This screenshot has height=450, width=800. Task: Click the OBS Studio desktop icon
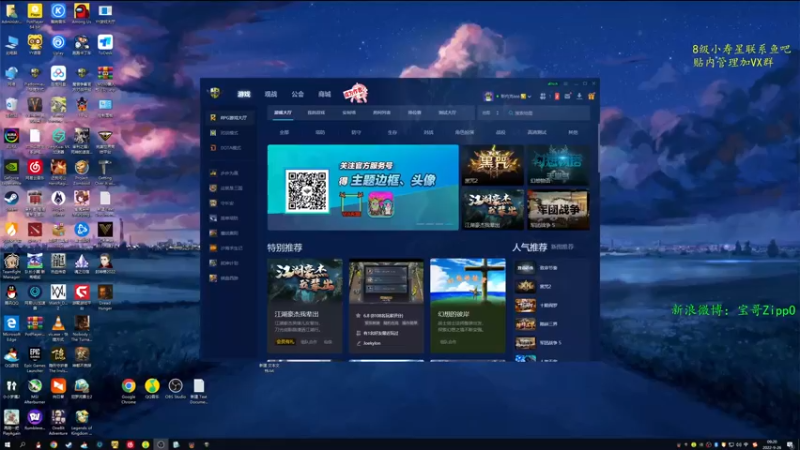coord(176,388)
